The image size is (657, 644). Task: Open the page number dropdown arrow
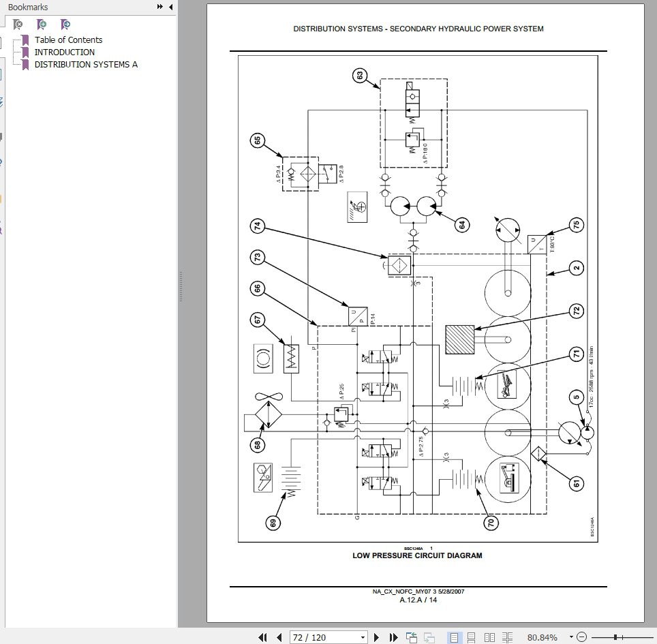pos(363,637)
